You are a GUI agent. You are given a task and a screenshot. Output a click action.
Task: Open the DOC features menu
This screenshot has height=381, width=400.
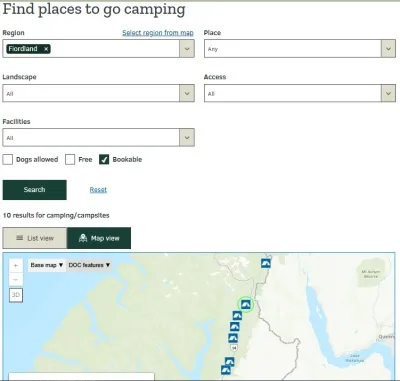[x=89, y=265]
